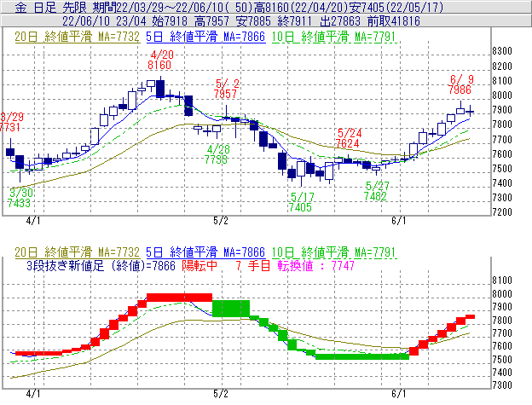Image resolution: width=532 pixels, height=405 pixels.
Task: Click the '5/2' date label under upper chart
Action: pos(221,221)
